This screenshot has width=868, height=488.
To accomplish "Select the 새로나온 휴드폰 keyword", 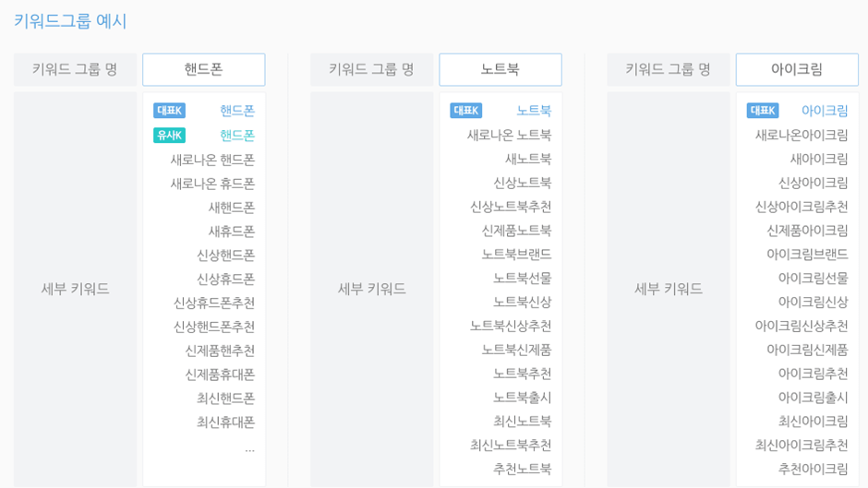I will click(x=212, y=184).
